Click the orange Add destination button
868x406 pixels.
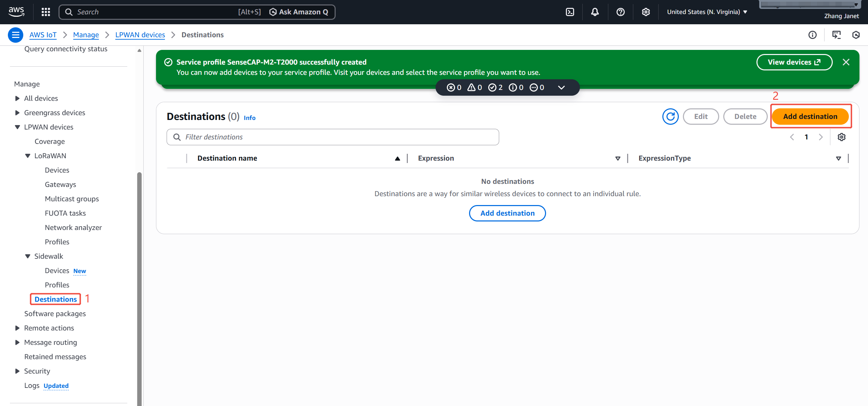coord(810,117)
